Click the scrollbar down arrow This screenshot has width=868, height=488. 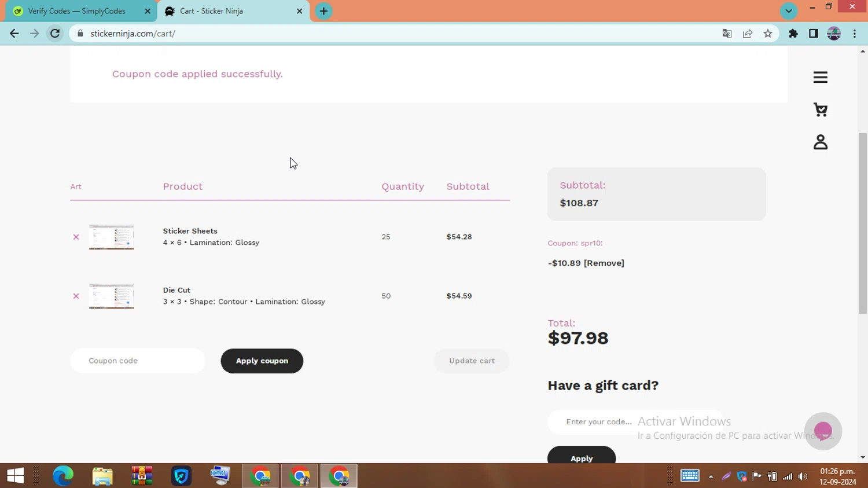click(863, 457)
